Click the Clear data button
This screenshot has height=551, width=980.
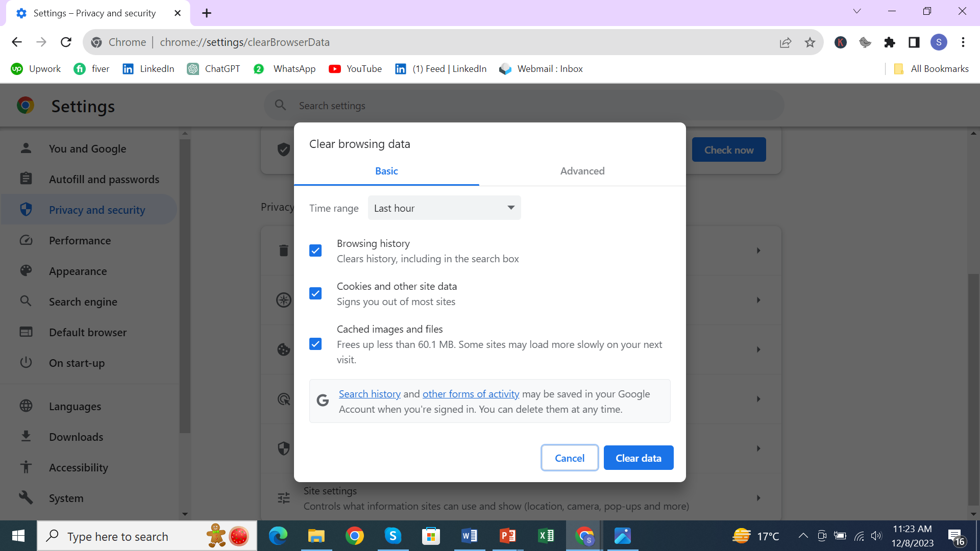click(639, 458)
